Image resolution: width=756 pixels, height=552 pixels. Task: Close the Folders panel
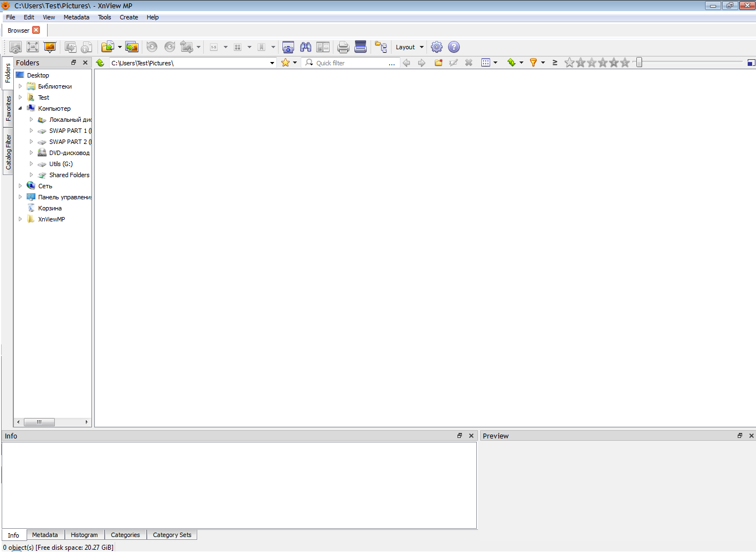tap(85, 63)
